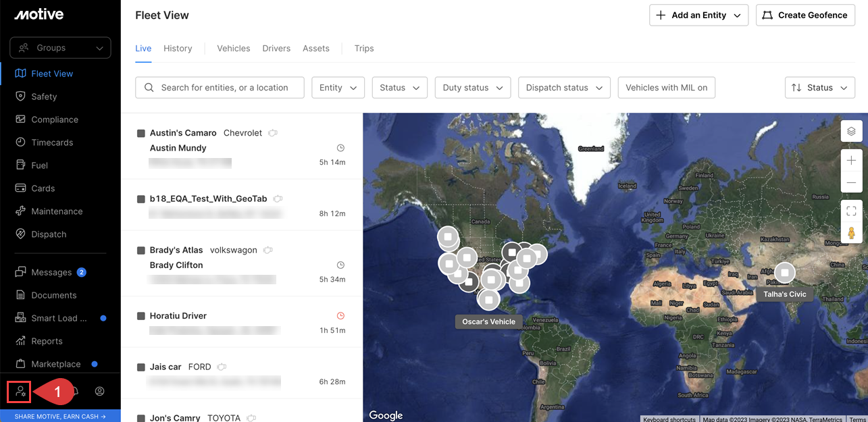Open the Duty status dropdown
The image size is (868, 422).
pyautogui.click(x=472, y=88)
